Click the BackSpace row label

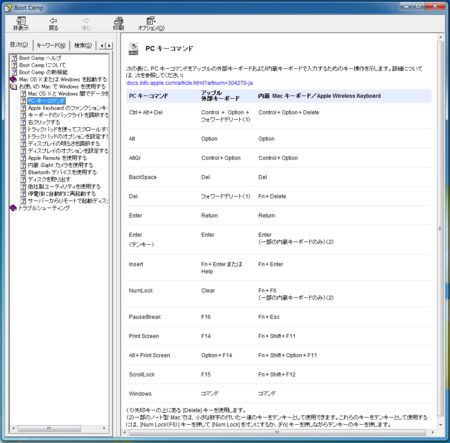(x=143, y=177)
